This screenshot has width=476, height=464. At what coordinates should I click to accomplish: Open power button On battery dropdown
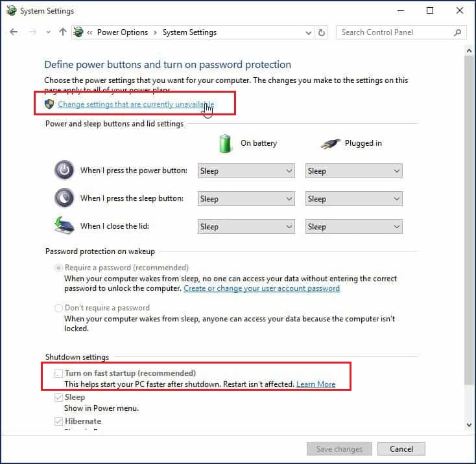[246, 171]
